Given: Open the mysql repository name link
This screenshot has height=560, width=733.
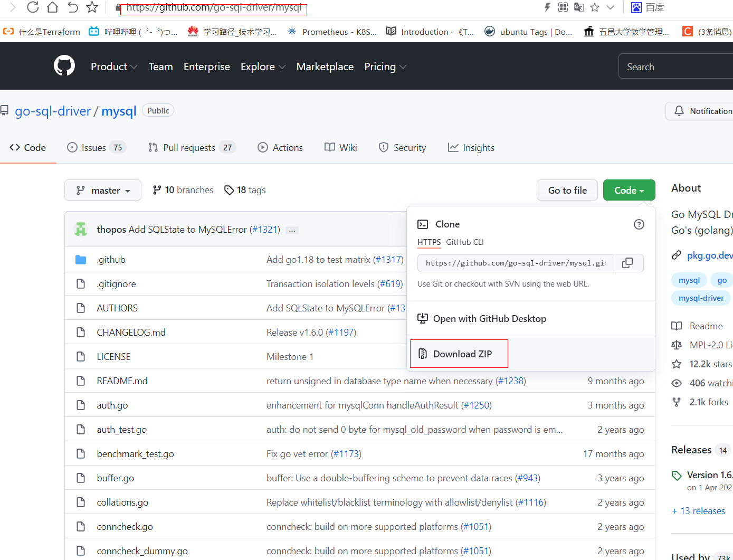Looking at the screenshot, I should click(119, 111).
